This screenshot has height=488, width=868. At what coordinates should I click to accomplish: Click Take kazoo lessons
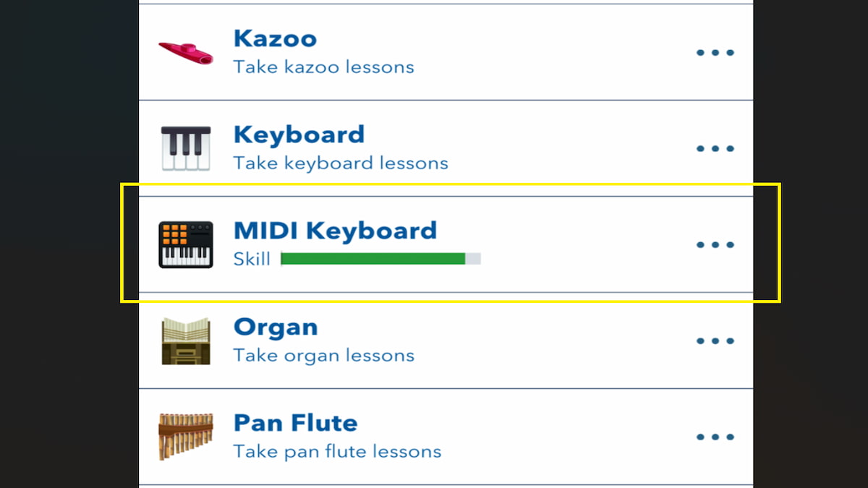pos(323,67)
